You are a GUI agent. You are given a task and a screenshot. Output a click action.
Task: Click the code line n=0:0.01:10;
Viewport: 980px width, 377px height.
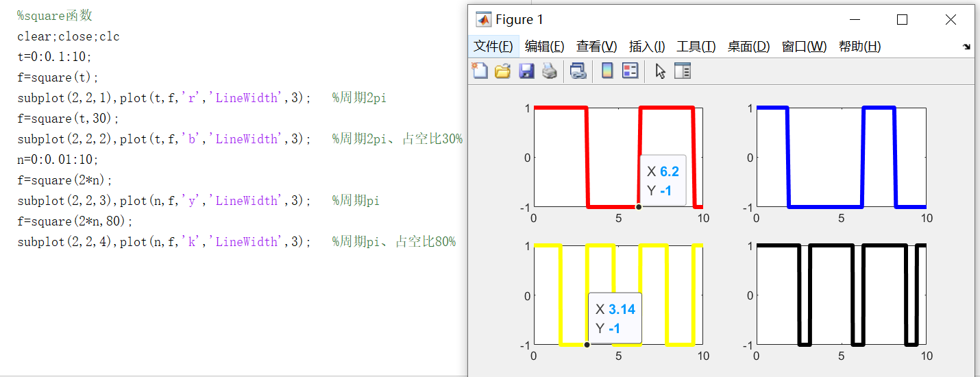[58, 160]
